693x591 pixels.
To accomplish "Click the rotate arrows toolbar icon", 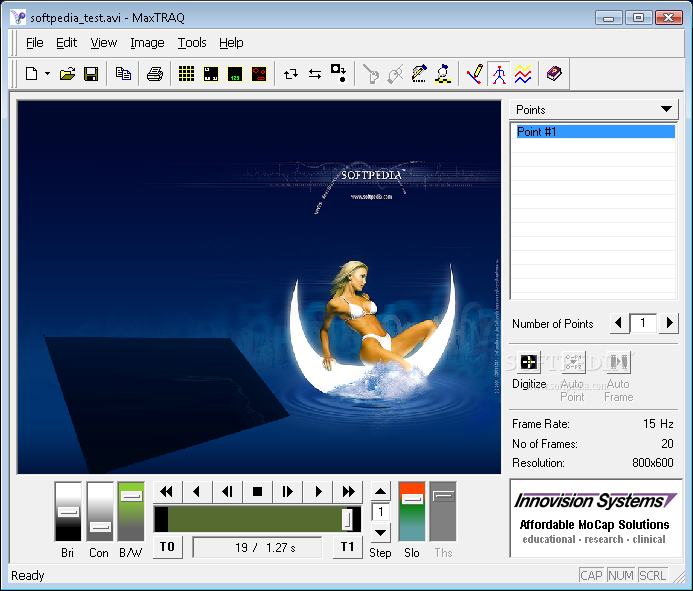I will [x=291, y=74].
